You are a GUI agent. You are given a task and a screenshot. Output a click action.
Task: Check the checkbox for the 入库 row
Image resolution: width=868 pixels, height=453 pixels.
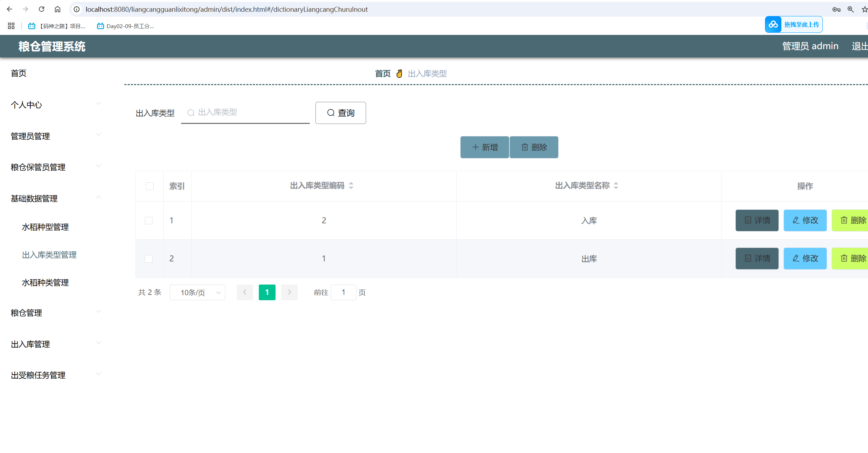[149, 221]
